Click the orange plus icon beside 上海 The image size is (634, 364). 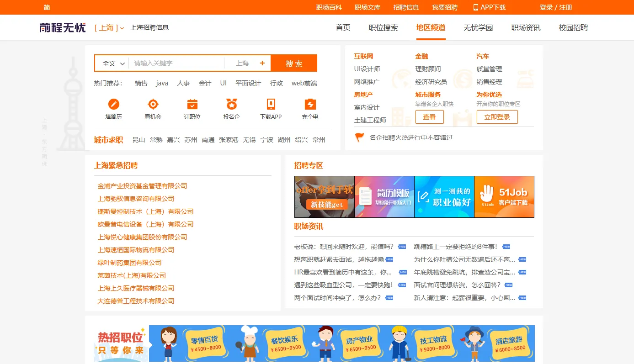(x=262, y=63)
